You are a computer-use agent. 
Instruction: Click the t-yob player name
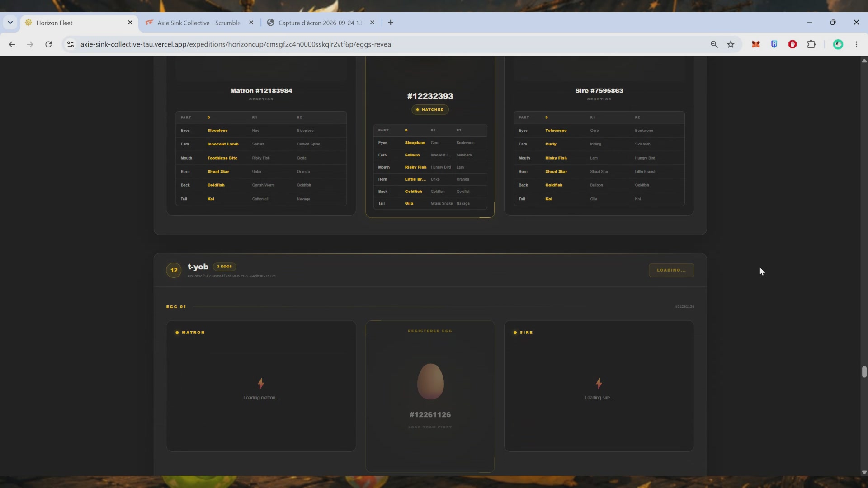click(x=198, y=267)
